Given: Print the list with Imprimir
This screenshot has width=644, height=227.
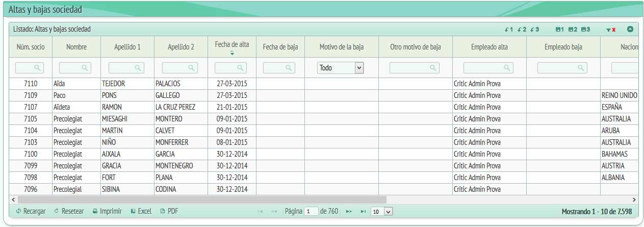Looking at the screenshot, I should (x=107, y=211).
